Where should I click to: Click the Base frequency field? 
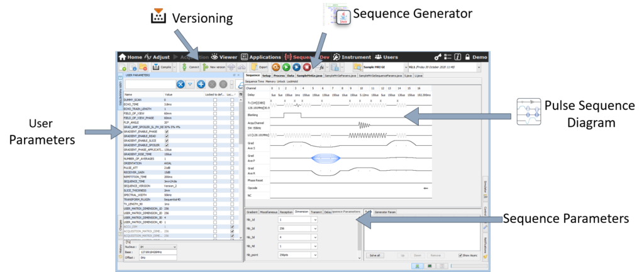click(x=158, y=253)
